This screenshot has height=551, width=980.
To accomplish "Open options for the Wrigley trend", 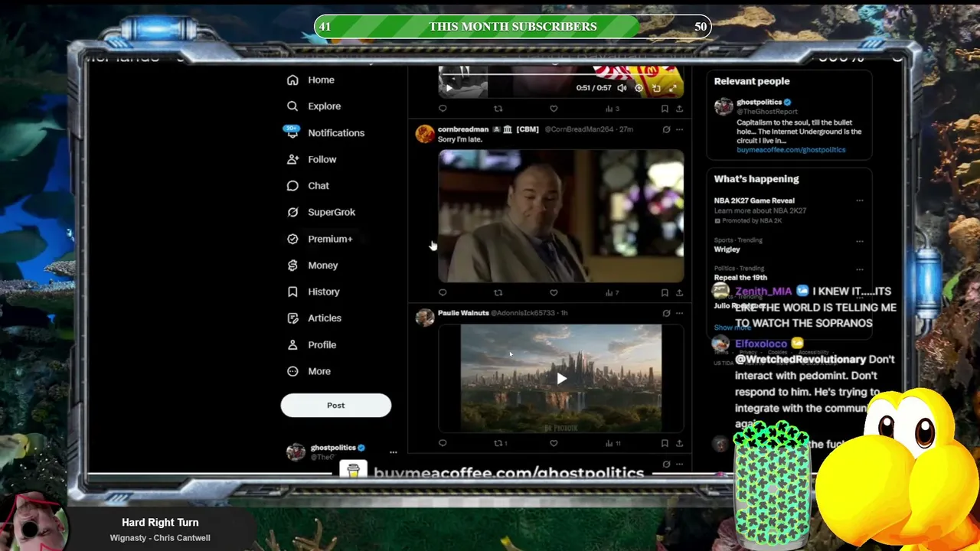I will (x=859, y=241).
